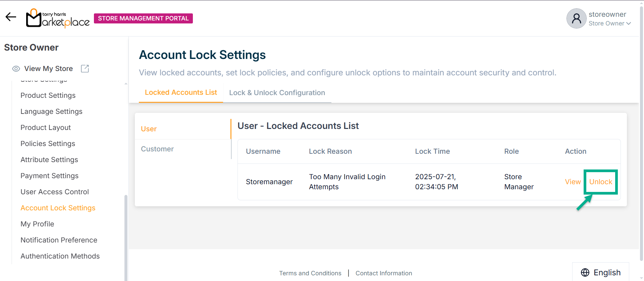
Task: View Storemanager lock details
Action: pyautogui.click(x=573, y=182)
